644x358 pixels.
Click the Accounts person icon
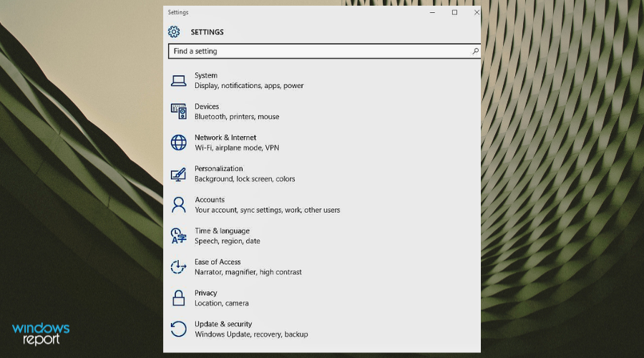click(179, 205)
